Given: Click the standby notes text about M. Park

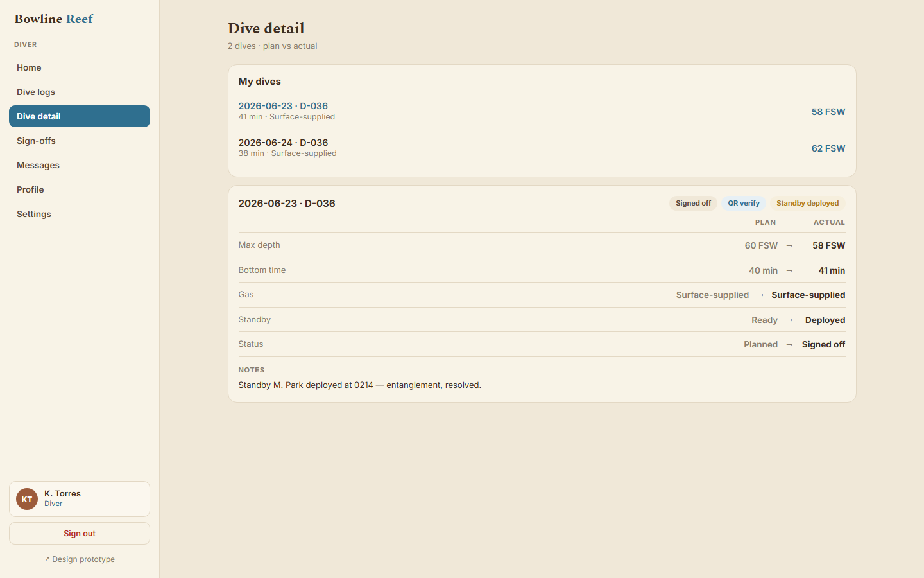Looking at the screenshot, I should click(x=360, y=385).
